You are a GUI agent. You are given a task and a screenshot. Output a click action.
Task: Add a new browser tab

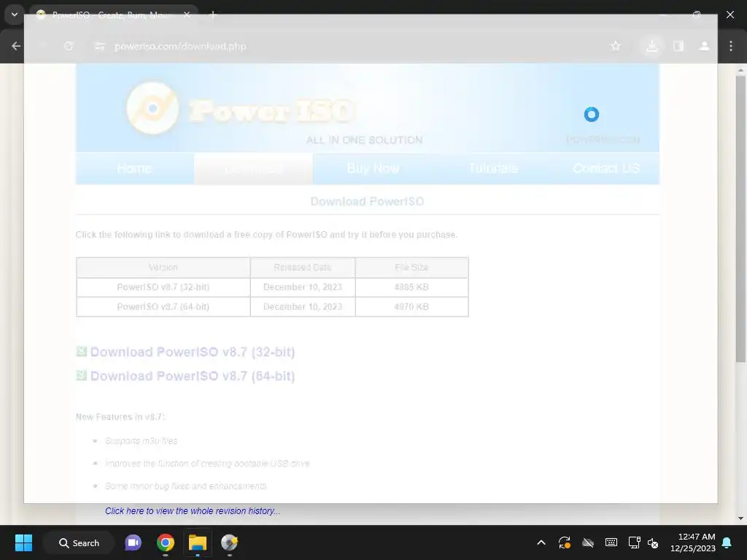(213, 15)
